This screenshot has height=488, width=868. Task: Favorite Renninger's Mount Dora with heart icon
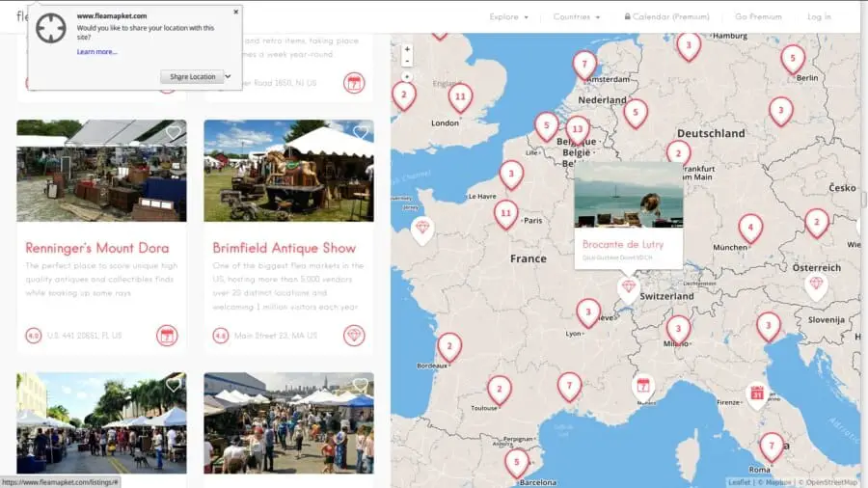174,133
